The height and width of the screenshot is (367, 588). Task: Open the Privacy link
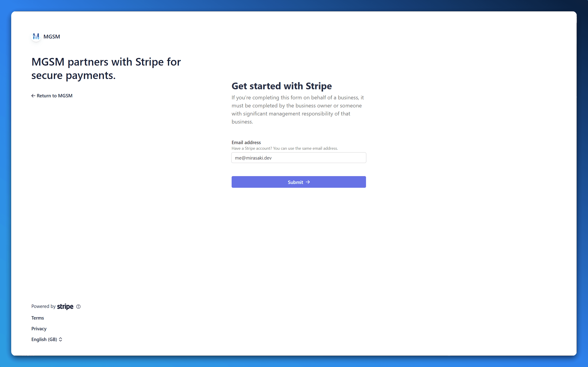tap(39, 329)
